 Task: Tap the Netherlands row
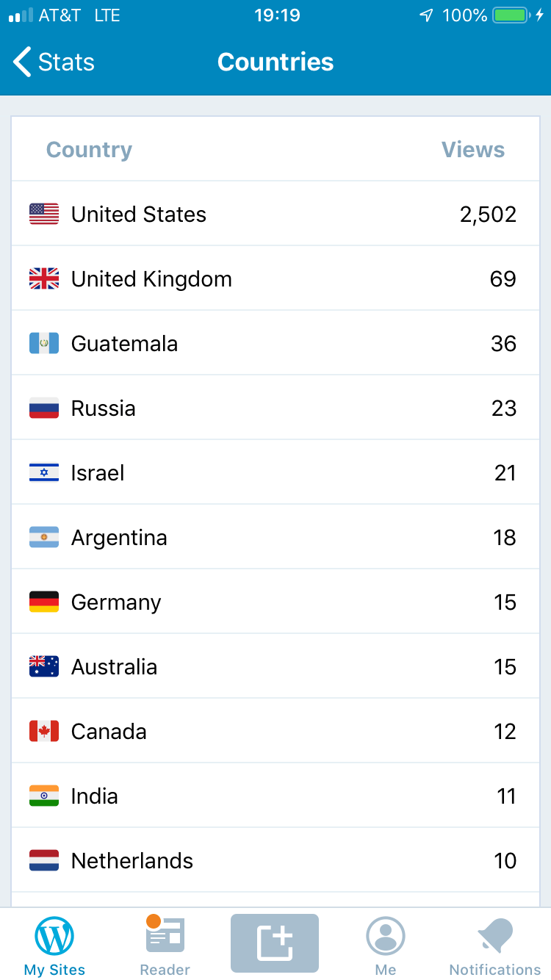(275, 861)
